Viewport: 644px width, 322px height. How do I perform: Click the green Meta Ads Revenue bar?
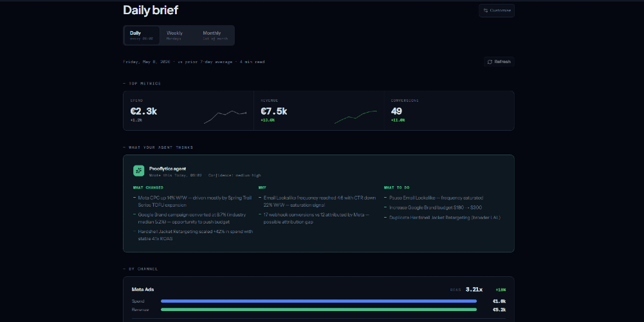click(318, 310)
